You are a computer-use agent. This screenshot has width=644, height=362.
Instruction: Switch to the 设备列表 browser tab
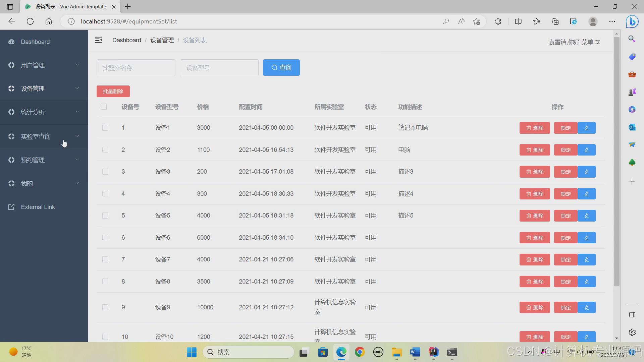(70, 7)
